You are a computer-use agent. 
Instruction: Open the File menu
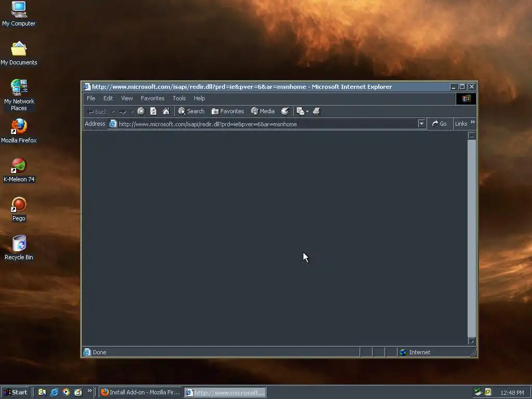[x=91, y=98]
